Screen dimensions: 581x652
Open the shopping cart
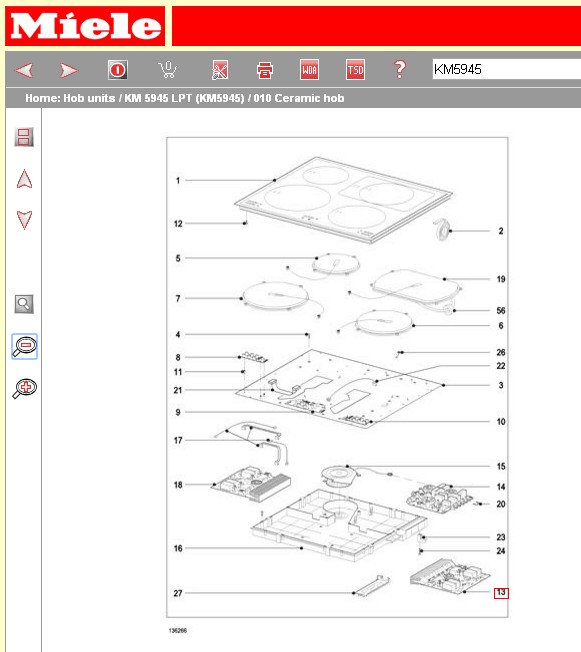coord(168,69)
